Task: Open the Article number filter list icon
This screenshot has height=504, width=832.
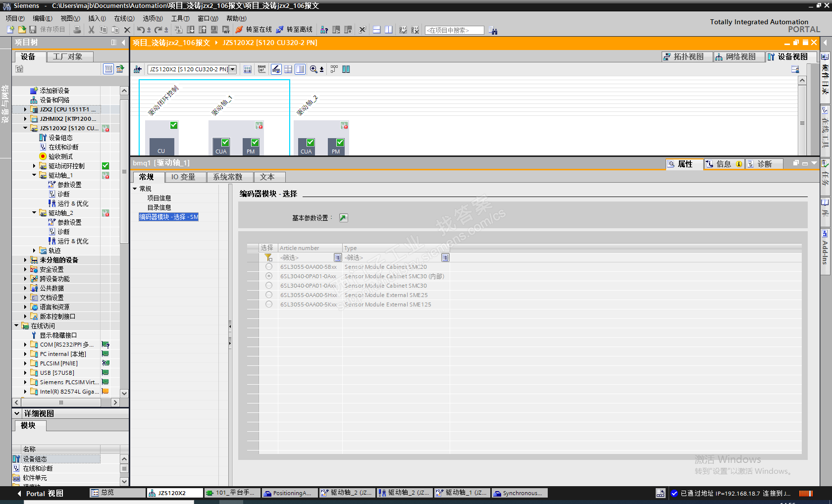Action: pyautogui.click(x=338, y=257)
